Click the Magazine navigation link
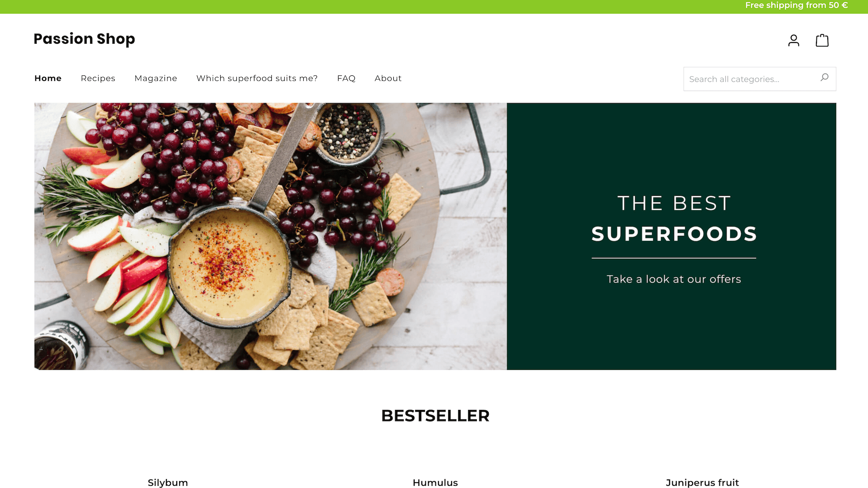This screenshot has height=488, width=868. (x=156, y=78)
